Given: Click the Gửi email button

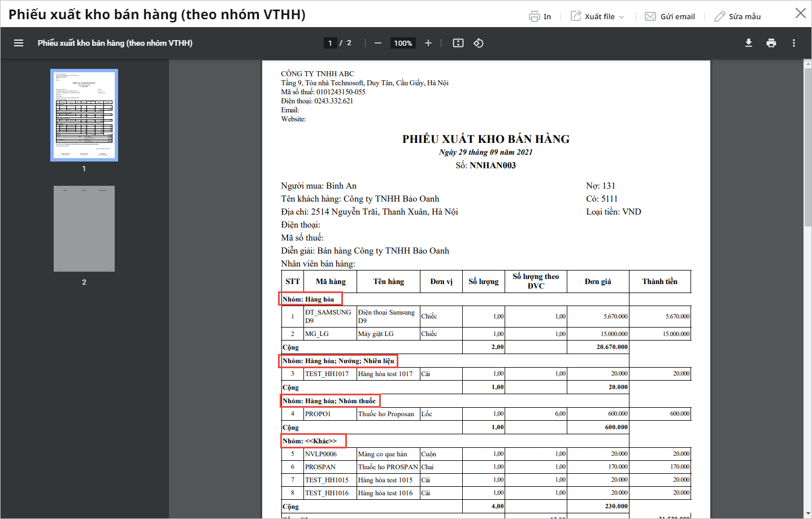Looking at the screenshot, I should click(670, 16).
